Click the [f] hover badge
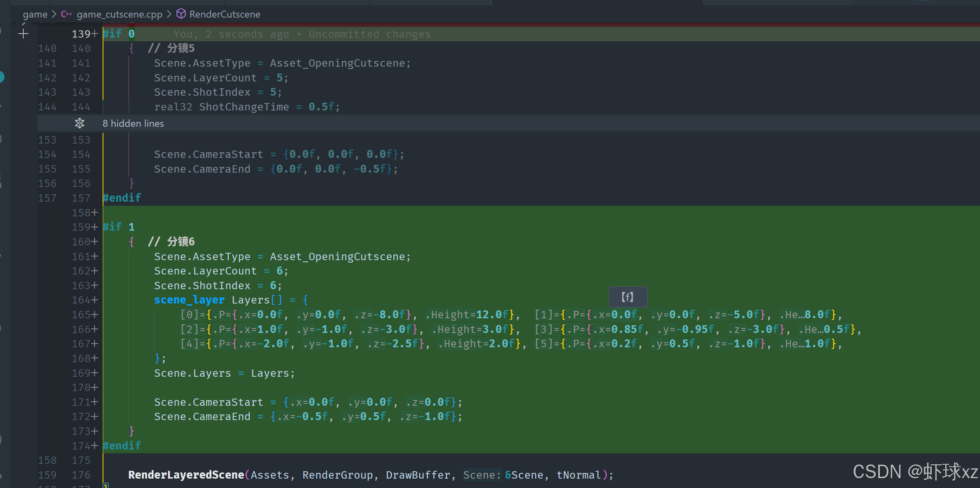The image size is (980, 488). 628,297
